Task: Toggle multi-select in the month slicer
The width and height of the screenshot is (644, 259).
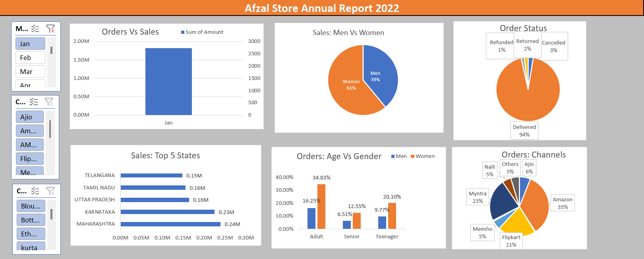Action: [x=35, y=29]
